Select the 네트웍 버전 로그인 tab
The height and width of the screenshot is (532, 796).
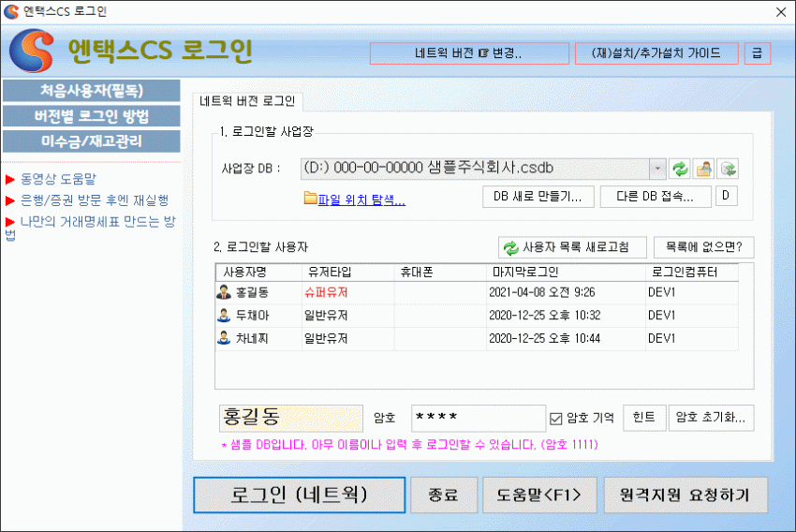click(x=247, y=101)
